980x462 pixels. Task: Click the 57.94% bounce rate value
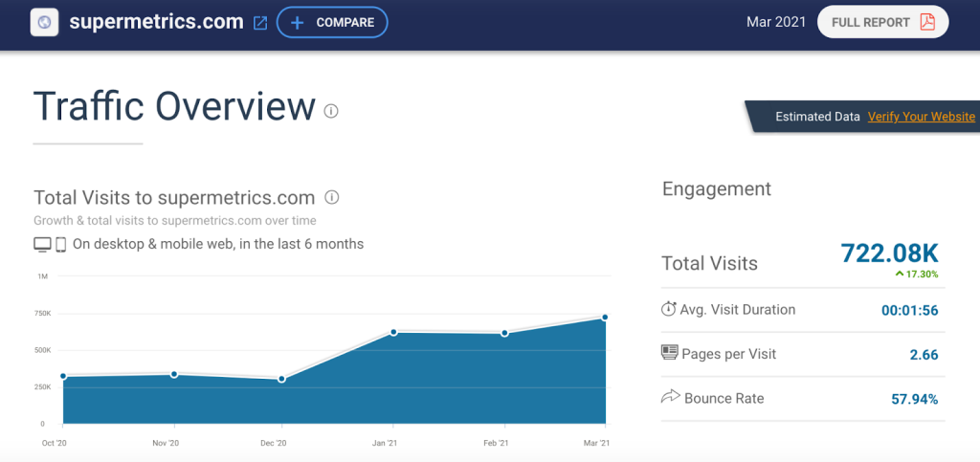(x=914, y=399)
